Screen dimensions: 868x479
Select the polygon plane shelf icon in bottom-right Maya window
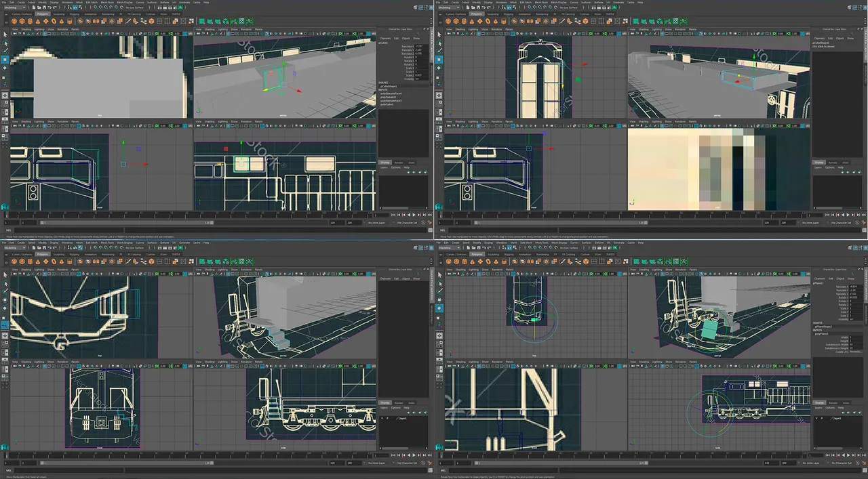(479, 260)
